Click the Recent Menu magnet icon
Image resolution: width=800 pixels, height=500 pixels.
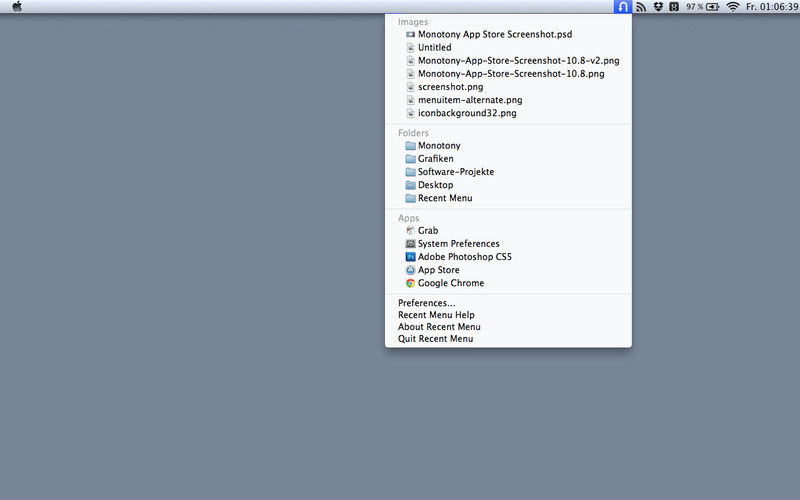[x=622, y=7]
